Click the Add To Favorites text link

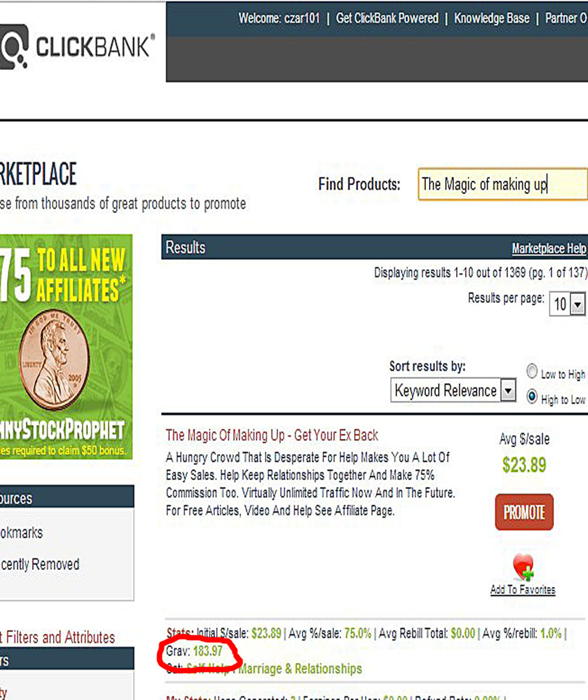click(523, 590)
